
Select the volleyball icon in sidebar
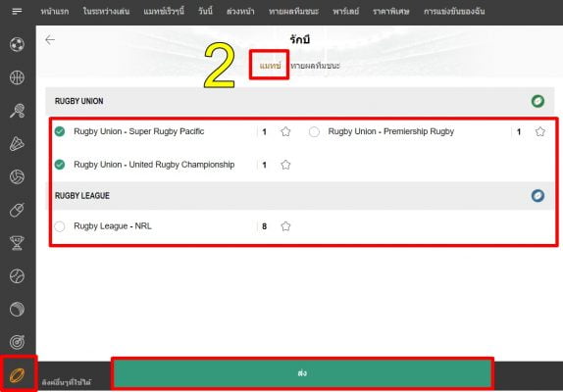pyautogui.click(x=17, y=176)
